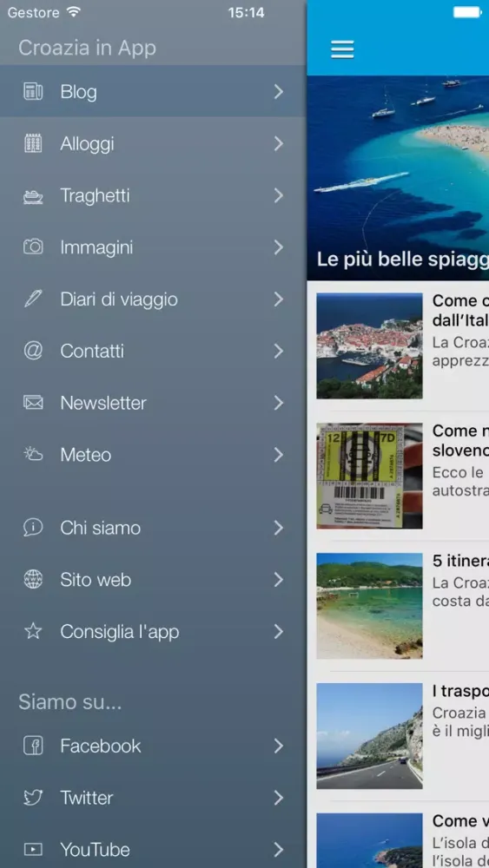
Task: Open the YouTube link
Action: [x=153, y=848]
